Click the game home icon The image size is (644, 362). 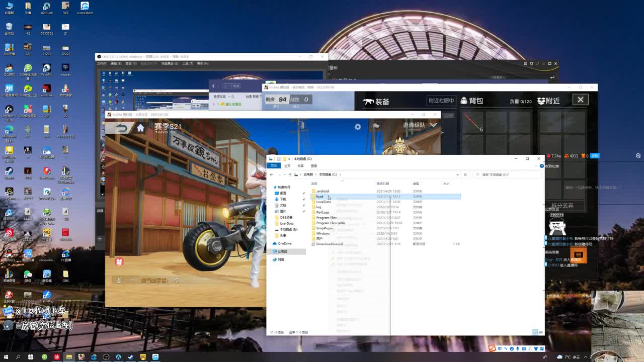click(x=140, y=128)
